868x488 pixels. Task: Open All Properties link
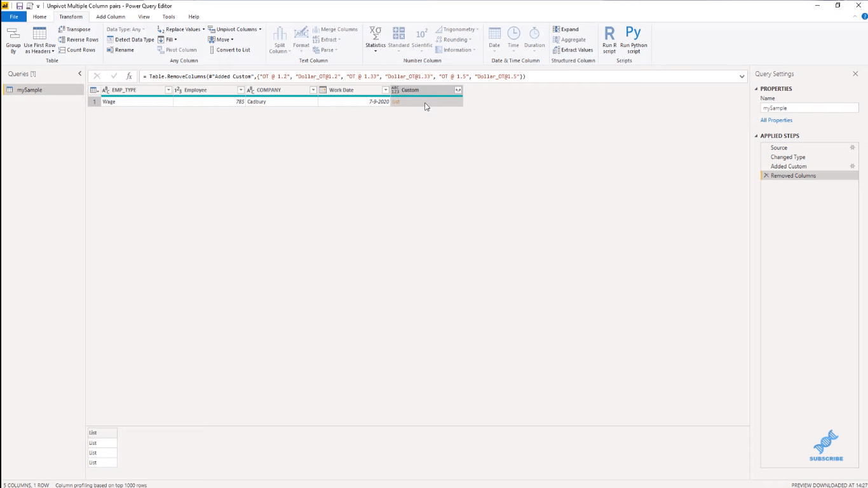pos(776,120)
